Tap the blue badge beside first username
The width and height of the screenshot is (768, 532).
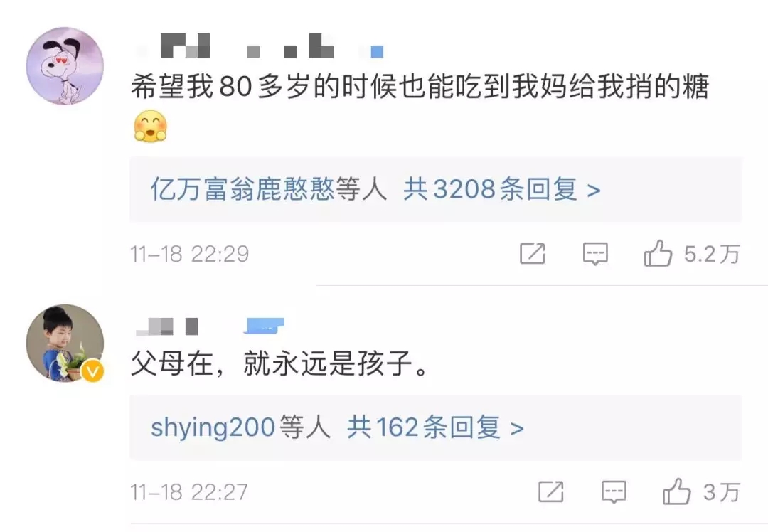click(x=377, y=51)
